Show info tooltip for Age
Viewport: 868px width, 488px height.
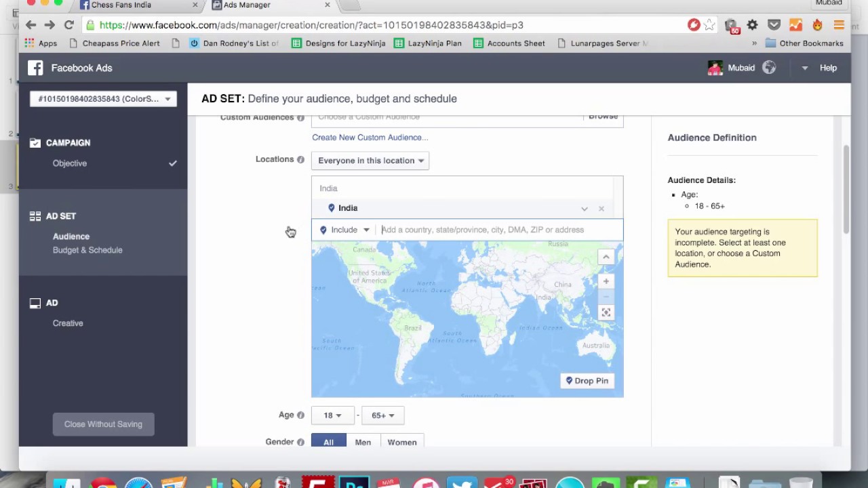[300, 415]
